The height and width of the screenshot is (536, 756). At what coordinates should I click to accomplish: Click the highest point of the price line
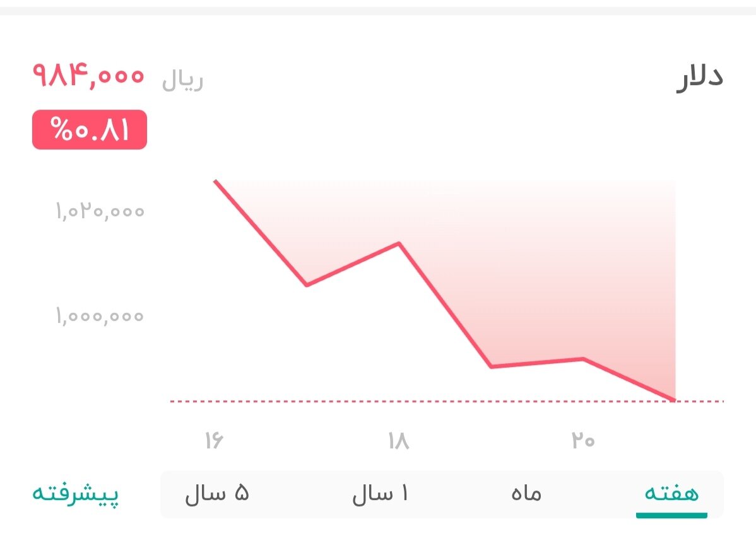pos(215,180)
